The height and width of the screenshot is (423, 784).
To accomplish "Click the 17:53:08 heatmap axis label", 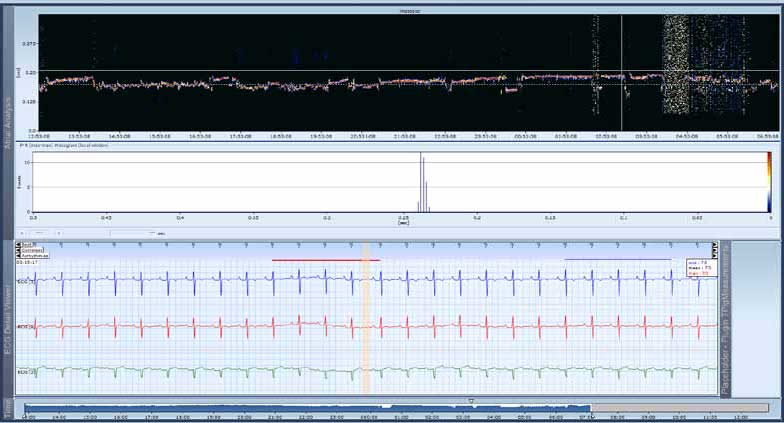I will coord(240,136).
